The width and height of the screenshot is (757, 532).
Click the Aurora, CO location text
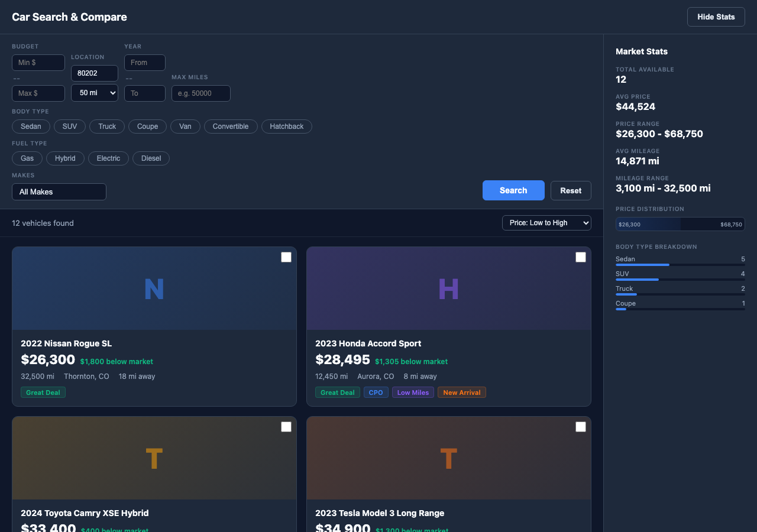tap(376, 377)
